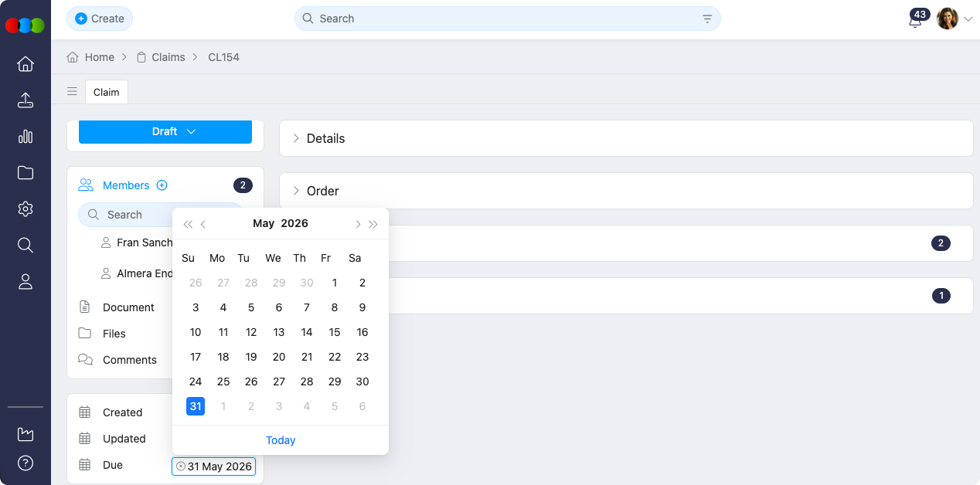Select 15 May in the calendar
The width and height of the screenshot is (980, 485).
(335, 332)
